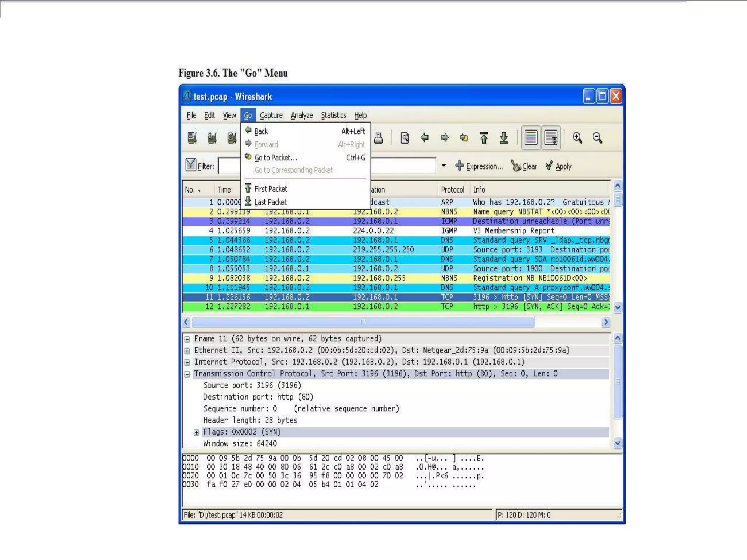
Task: Select Go to Packet... menu entry
Action: (276, 158)
